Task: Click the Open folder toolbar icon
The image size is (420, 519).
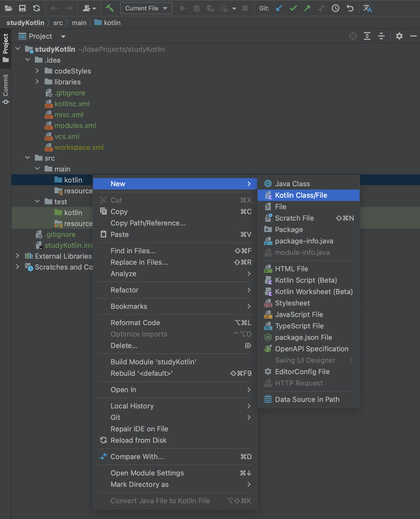Action: pos(8,8)
